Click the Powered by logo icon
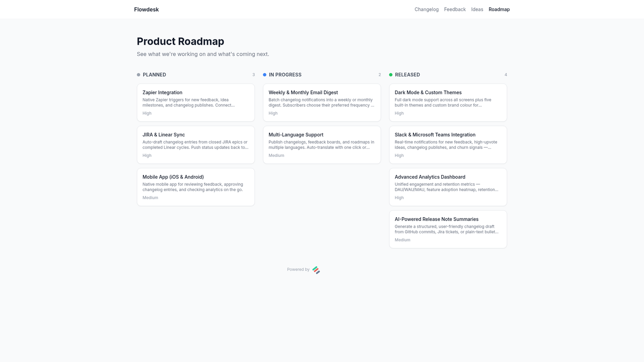 316,270
